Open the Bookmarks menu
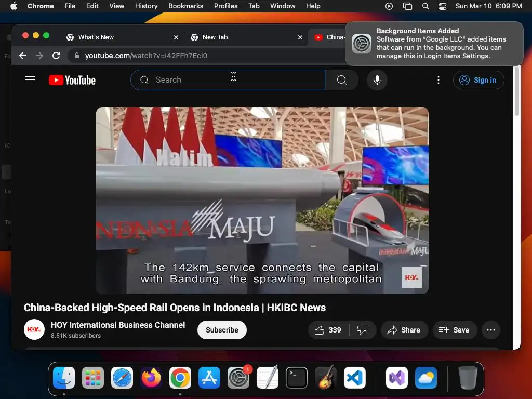532x399 pixels. (186, 6)
